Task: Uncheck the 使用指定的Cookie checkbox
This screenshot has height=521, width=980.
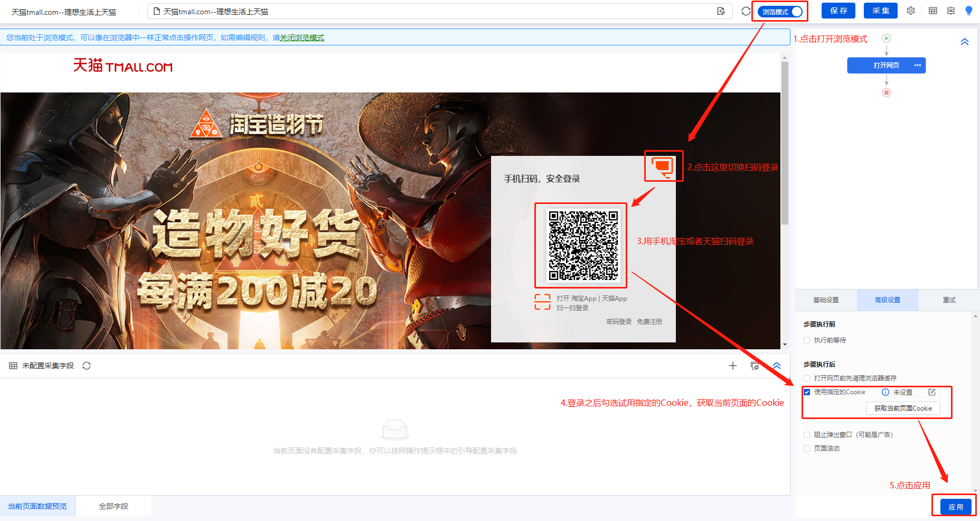Action: (807, 392)
